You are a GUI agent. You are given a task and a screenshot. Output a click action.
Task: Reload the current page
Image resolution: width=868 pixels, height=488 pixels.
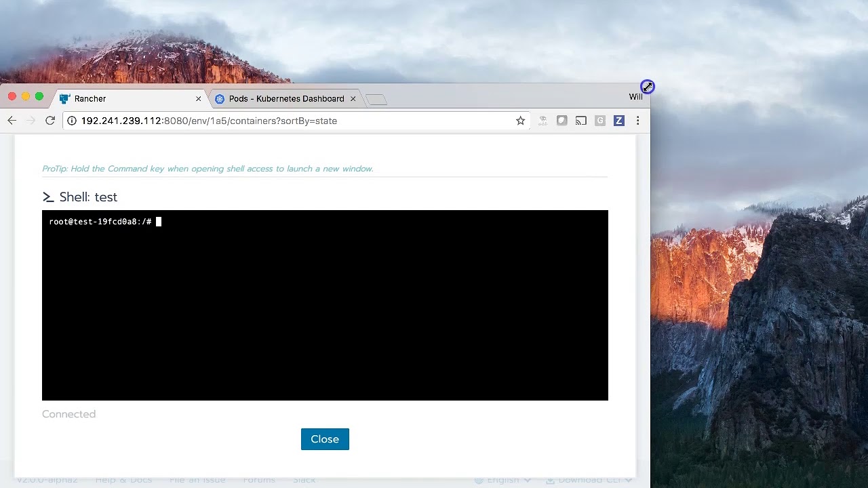tap(50, 121)
